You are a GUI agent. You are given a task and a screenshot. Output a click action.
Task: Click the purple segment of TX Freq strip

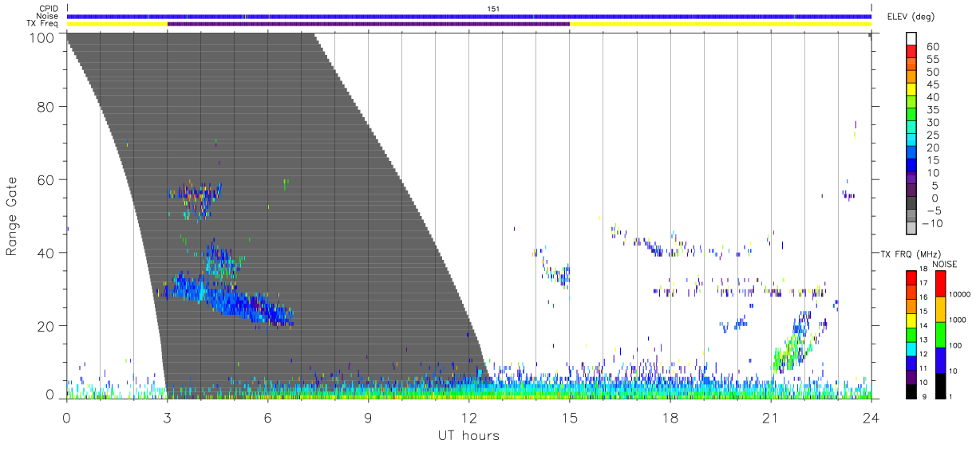(x=369, y=24)
